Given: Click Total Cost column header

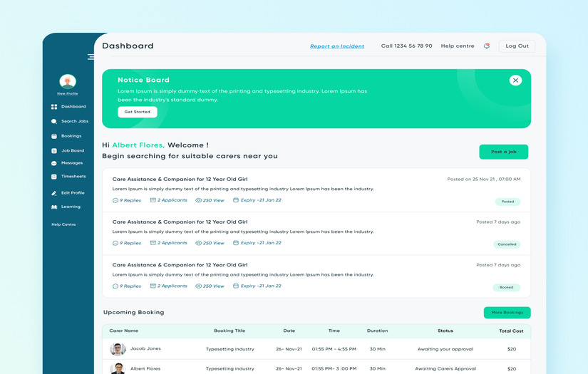Looking at the screenshot, I should pyautogui.click(x=511, y=331).
